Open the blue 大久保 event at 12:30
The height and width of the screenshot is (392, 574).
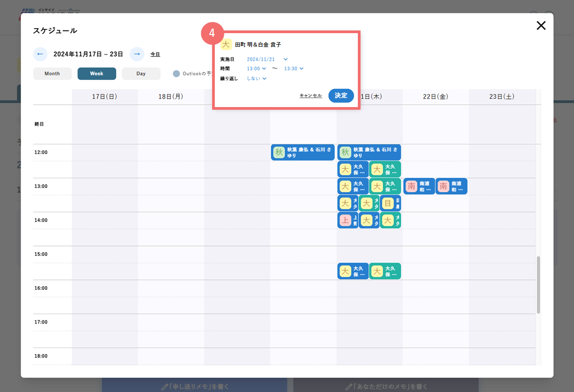(353, 169)
